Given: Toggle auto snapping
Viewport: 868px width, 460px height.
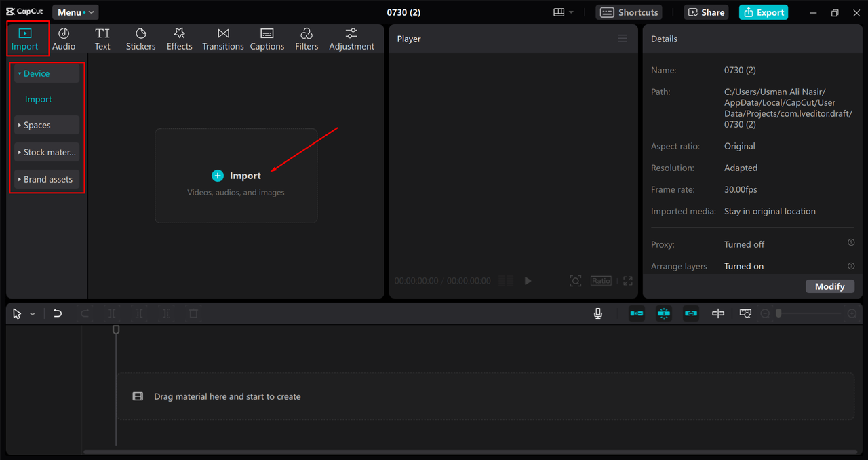Looking at the screenshot, I should [664, 313].
